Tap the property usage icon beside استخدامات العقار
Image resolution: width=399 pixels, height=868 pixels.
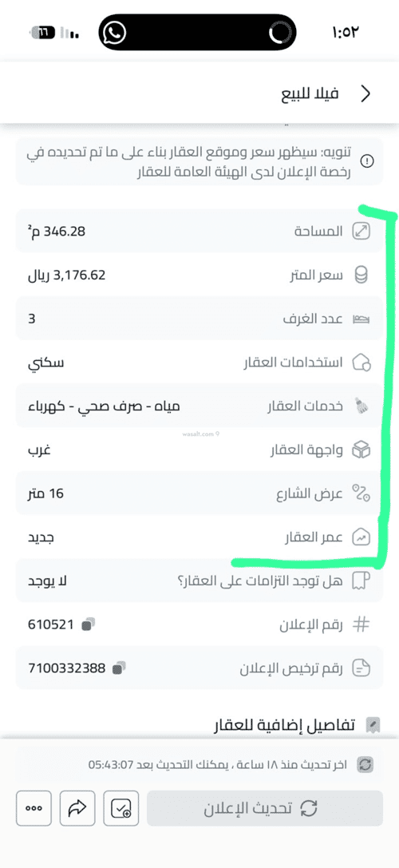click(x=361, y=363)
